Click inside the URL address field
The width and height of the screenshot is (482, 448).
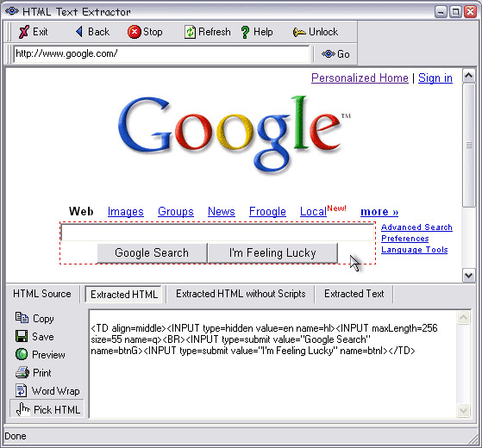pyautogui.click(x=161, y=54)
